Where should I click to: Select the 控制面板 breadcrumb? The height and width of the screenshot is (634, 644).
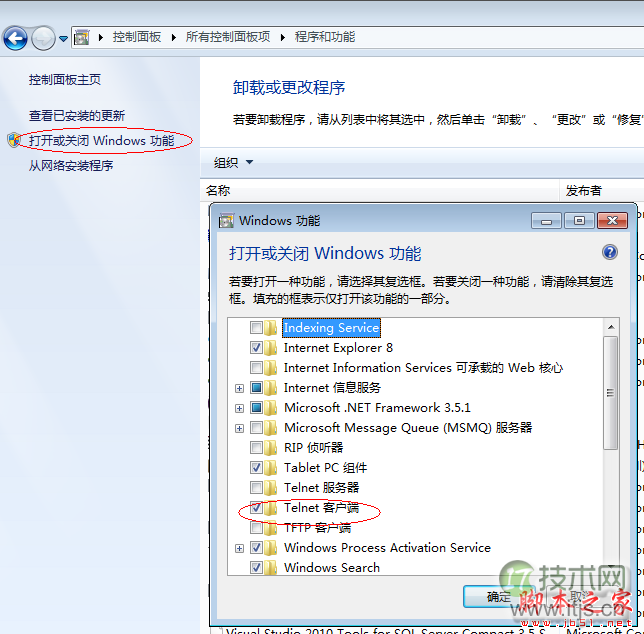point(137,37)
